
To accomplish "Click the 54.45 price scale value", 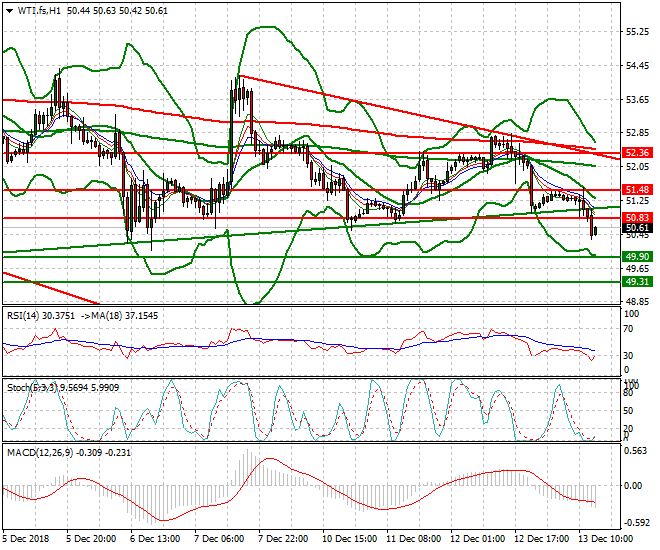I will coord(637,66).
